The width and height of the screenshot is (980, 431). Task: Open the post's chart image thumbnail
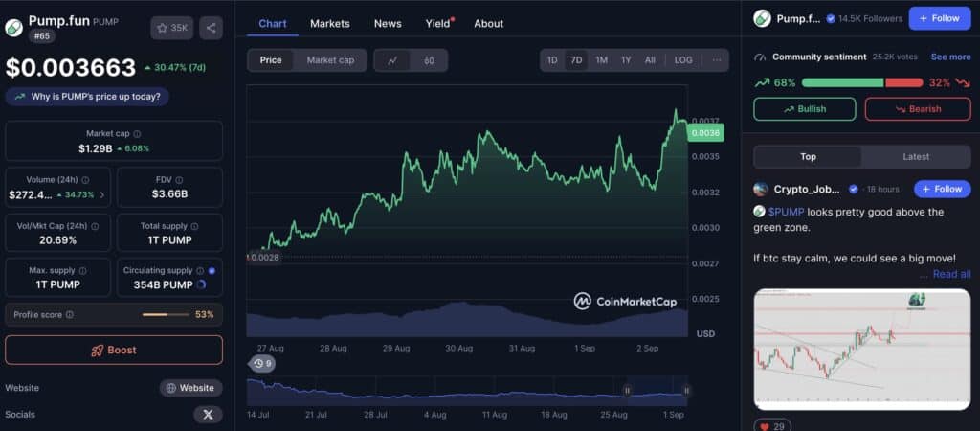[x=862, y=349]
